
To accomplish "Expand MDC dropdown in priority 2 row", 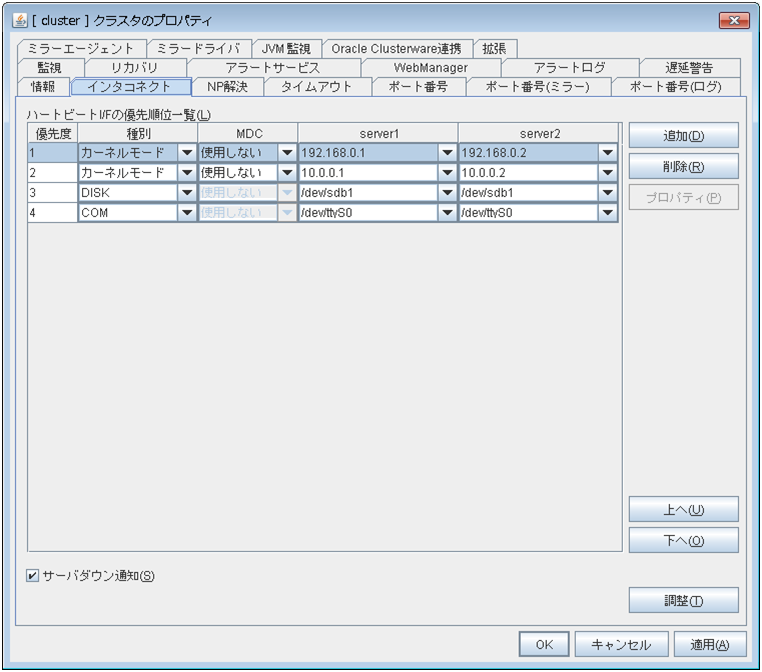I will pyautogui.click(x=286, y=173).
